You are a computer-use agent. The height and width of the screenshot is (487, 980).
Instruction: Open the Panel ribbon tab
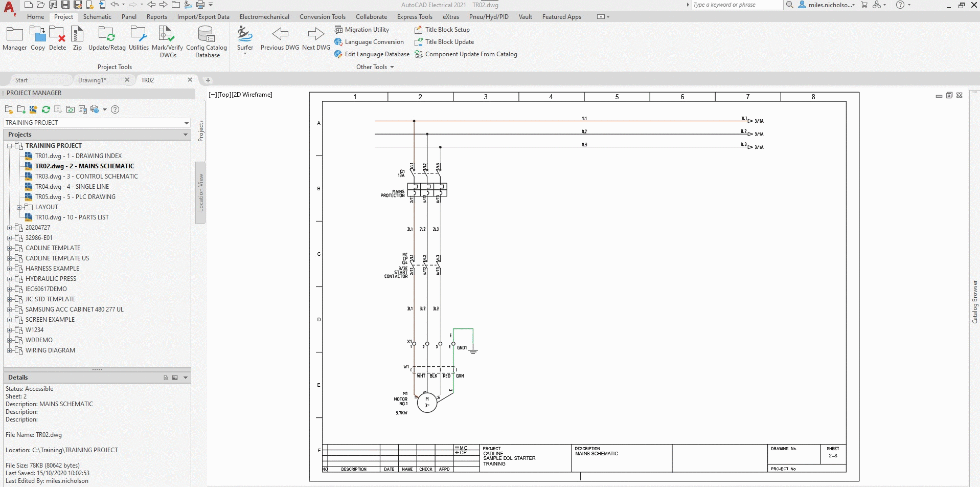pyautogui.click(x=129, y=17)
